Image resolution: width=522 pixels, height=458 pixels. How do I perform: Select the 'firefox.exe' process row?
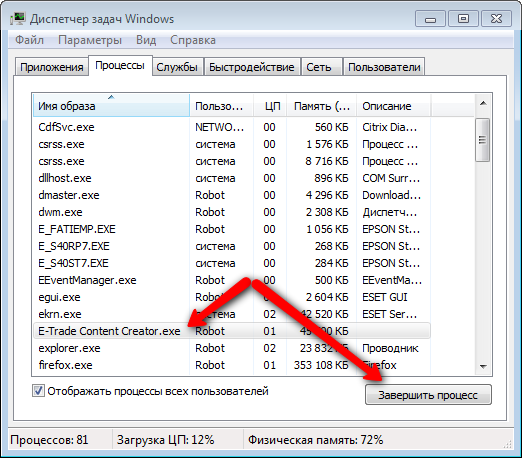(x=232, y=365)
